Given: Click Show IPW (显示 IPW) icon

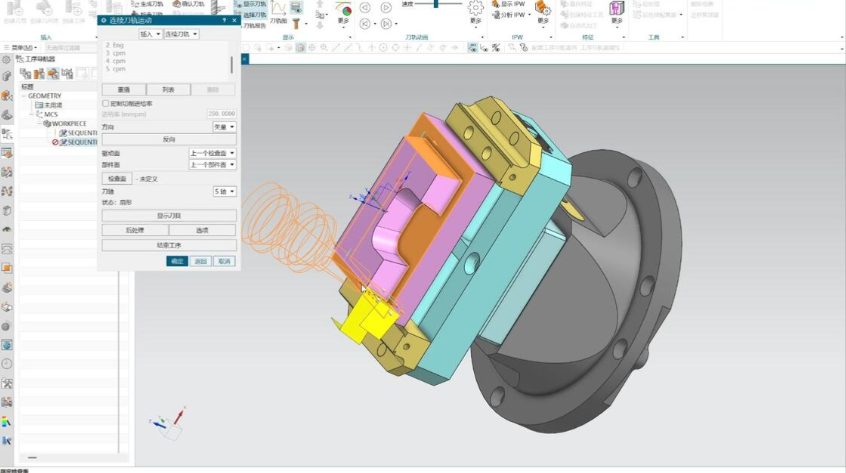Looking at the screenshot, I should click(508, 4).
